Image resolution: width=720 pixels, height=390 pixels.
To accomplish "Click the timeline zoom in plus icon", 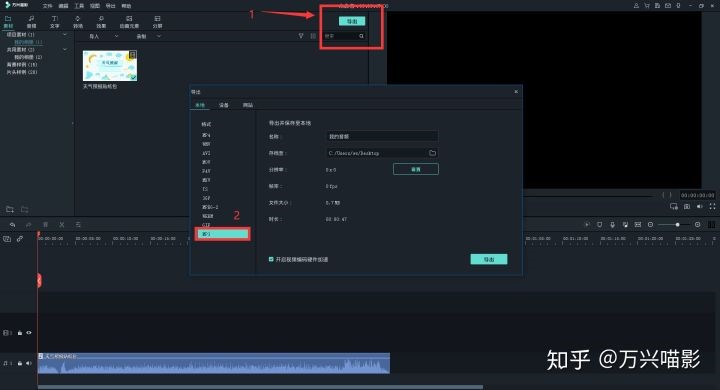I will point(698,225).
